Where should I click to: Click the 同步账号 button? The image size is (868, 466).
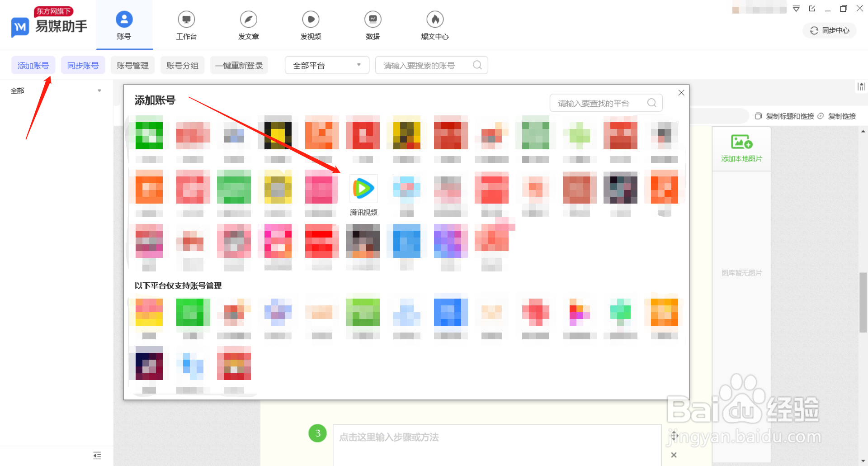pos(83,65)
